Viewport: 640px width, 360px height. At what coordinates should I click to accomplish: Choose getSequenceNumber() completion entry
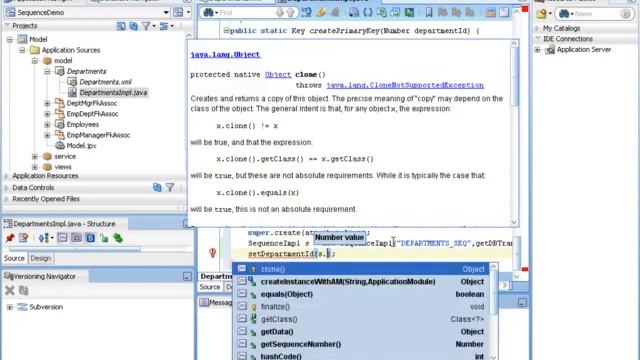tap(362, 344)
